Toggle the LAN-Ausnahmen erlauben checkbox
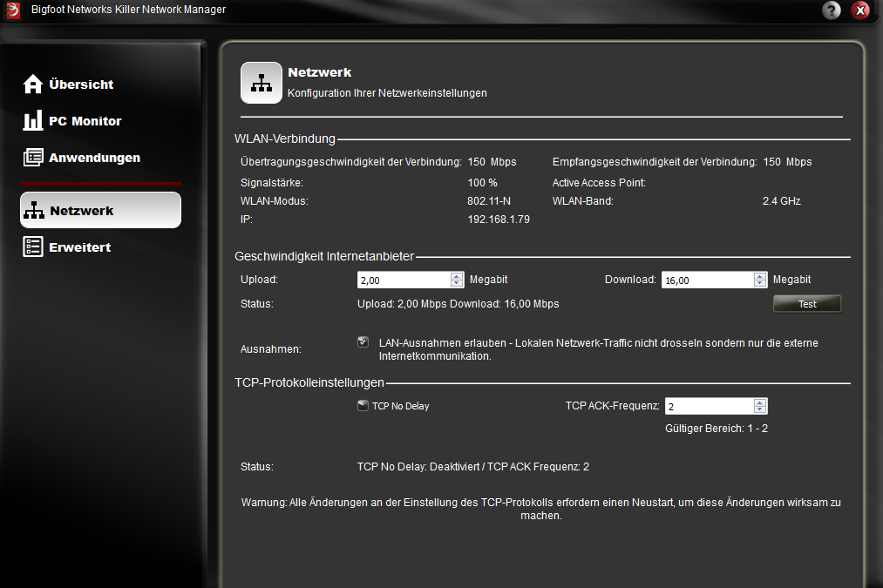883x588 pixels. click(x=363, y=342)
